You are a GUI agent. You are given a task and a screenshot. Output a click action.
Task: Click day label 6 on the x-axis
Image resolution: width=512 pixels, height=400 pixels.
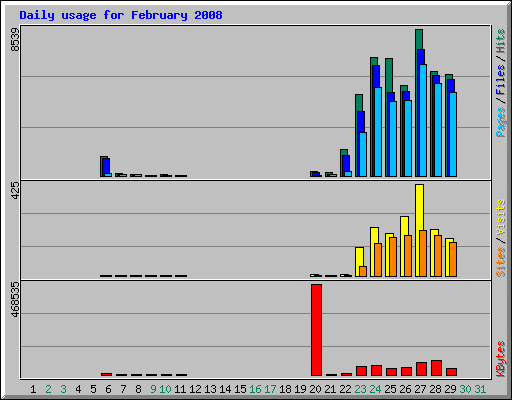pos(108,389)
